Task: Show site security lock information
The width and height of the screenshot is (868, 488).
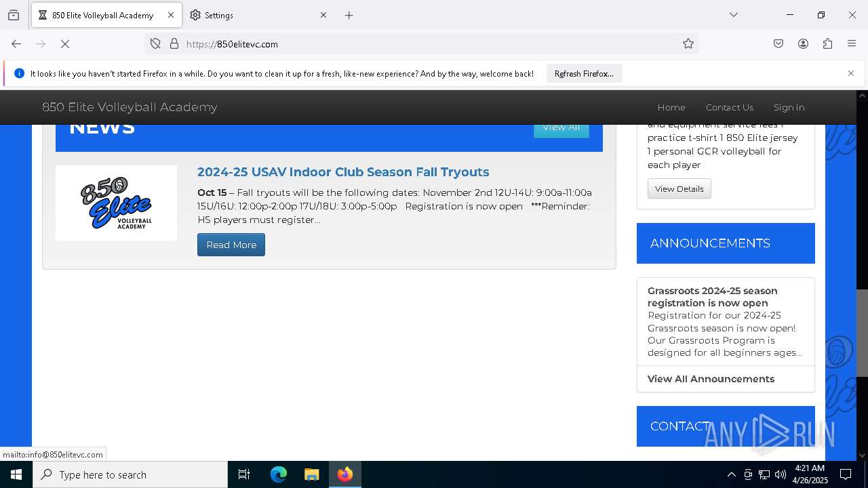Action: (x=174, y=44)
